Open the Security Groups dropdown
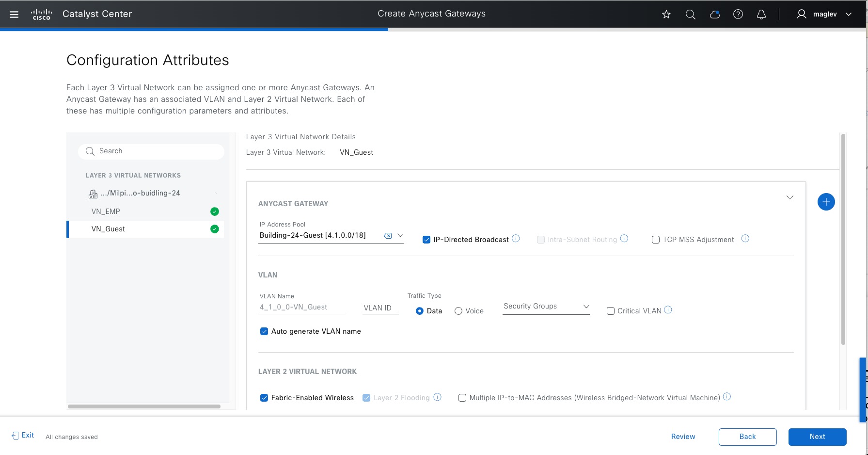 [x=546, y=307]
